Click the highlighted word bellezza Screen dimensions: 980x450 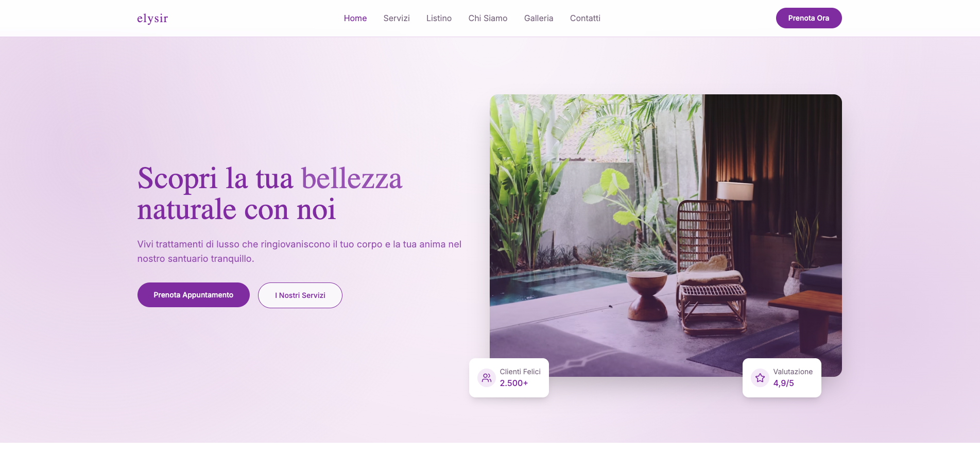pyautogui.click(x=352, y=178)
